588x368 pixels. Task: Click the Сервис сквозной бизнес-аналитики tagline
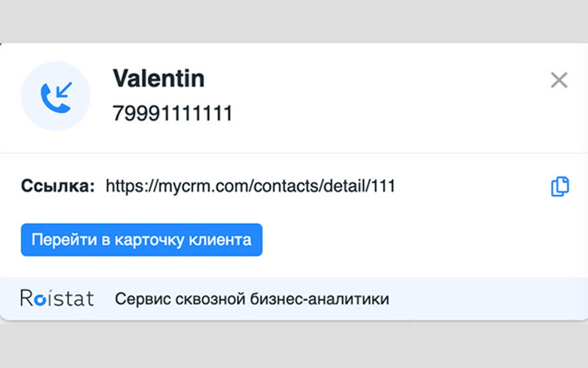click(x=253, y=298)
